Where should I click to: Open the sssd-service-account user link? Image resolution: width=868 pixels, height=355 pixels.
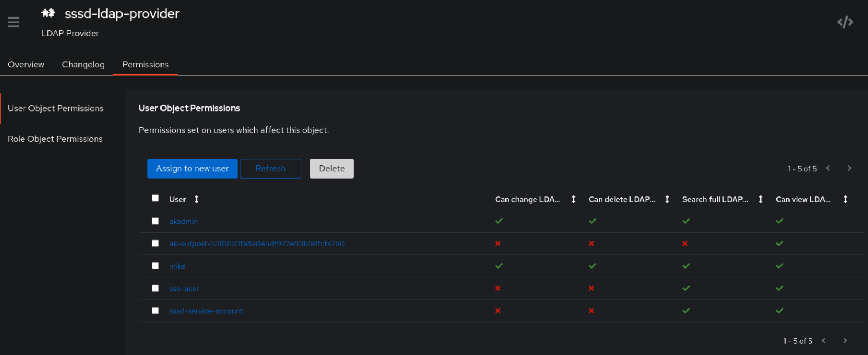[x=206, y=311]
